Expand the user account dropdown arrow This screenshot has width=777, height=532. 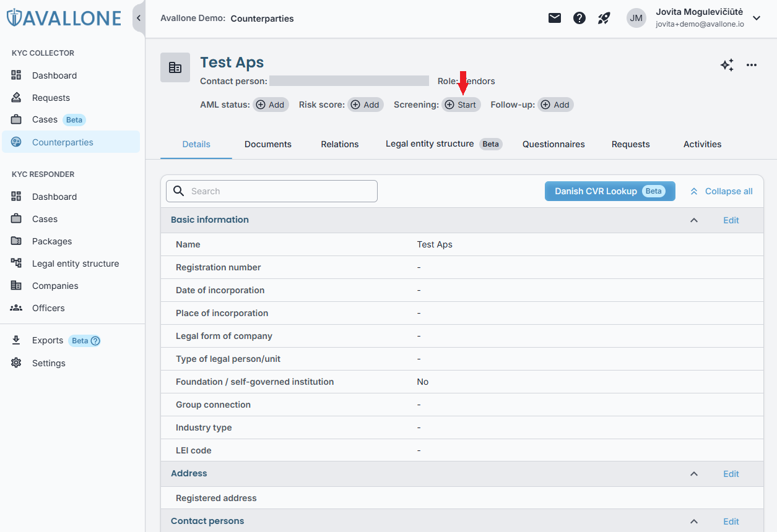pos(756,18)
